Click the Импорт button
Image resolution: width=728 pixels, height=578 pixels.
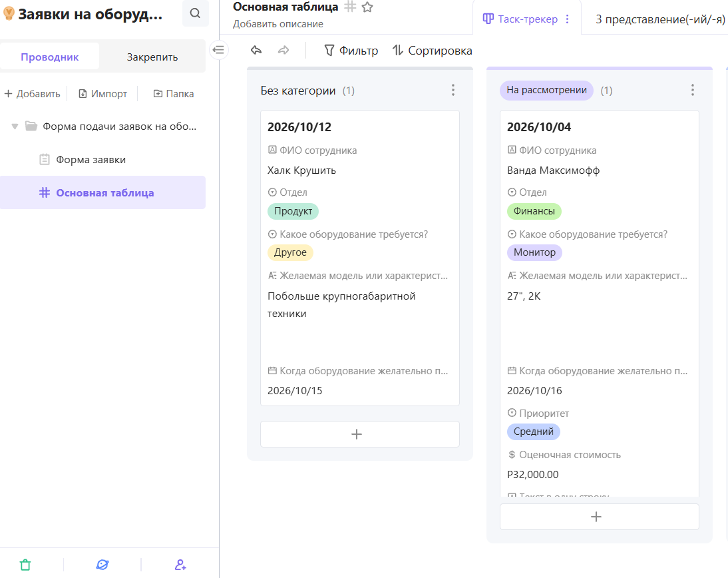click(x=102, y=93)
